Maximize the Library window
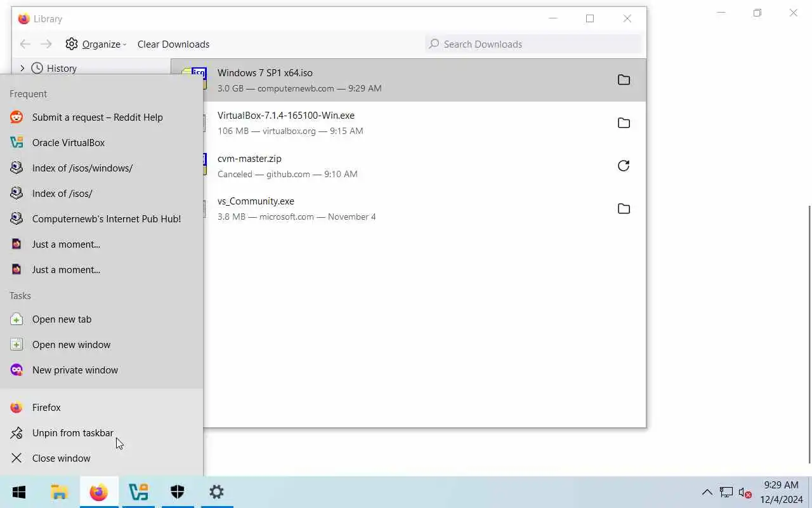Screen dimensions: 812x508 [590, 18]
